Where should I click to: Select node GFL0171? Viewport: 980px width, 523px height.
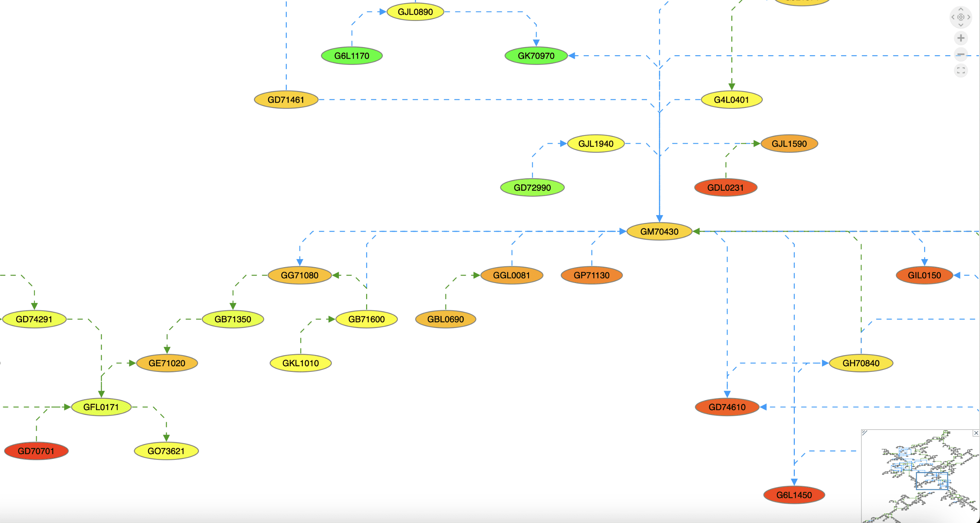click(x=101, y=407)
